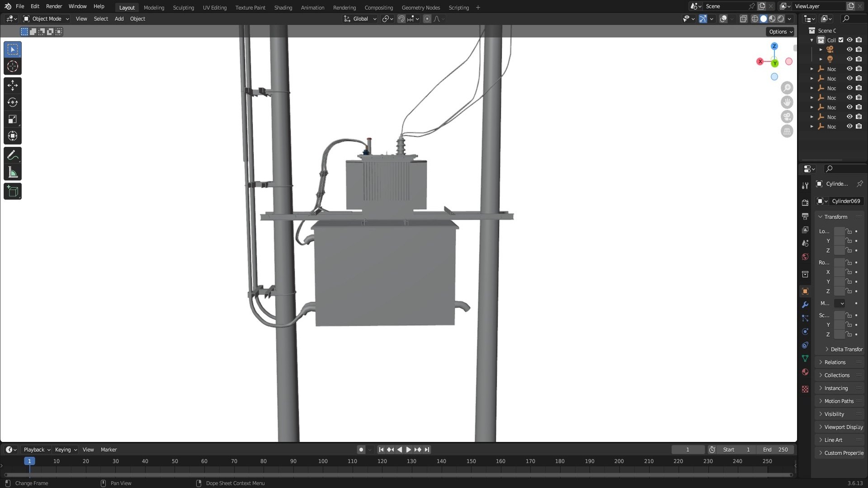Screen dimensions: 868x488
Task: Open the Add menu in viewport header
Action: [x=119, y=19]
